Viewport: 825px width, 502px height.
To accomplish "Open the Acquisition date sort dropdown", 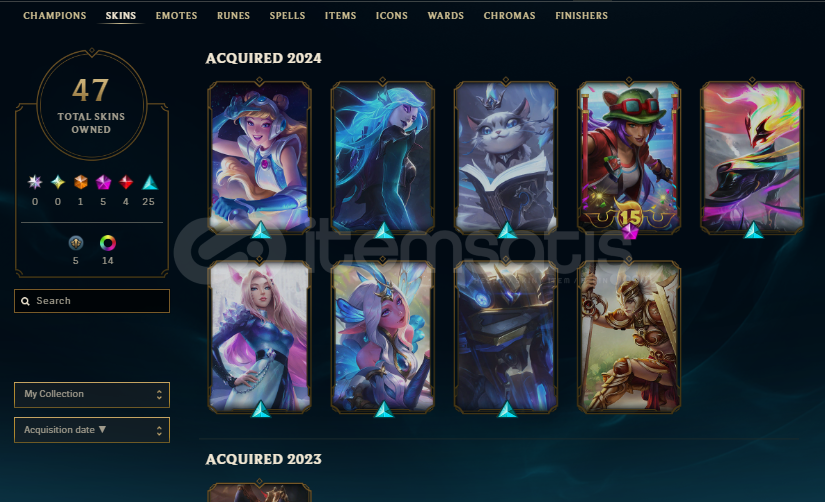I will click(92, 430).
